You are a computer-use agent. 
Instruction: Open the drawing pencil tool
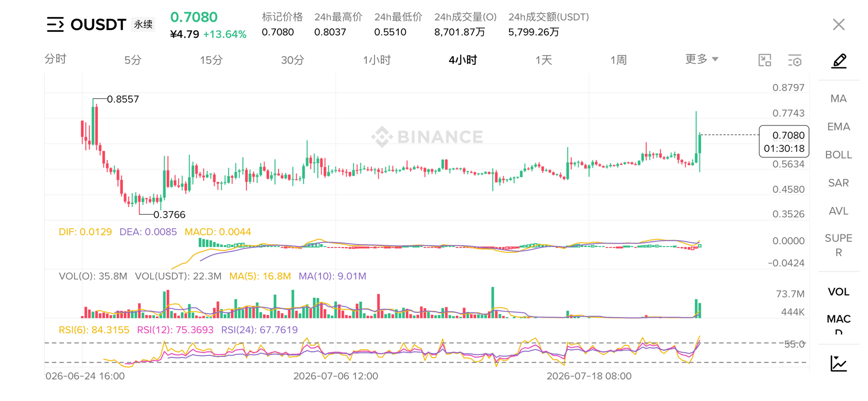pos(838,61)
